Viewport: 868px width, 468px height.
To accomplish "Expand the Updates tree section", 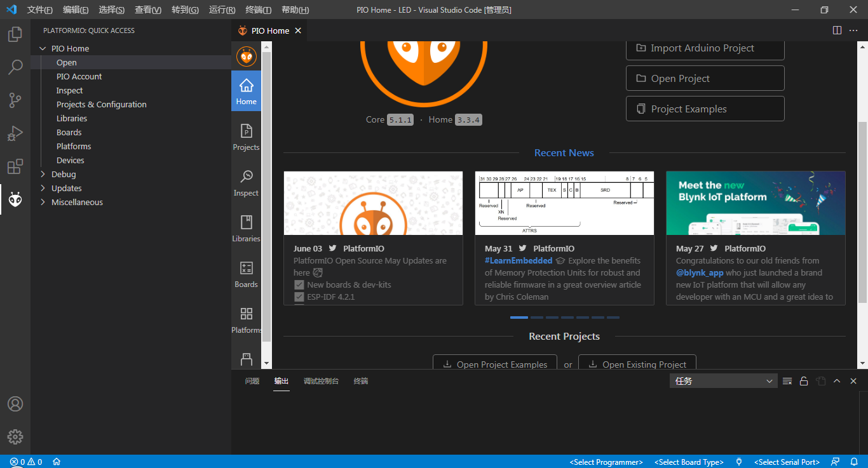I will 43,188.
